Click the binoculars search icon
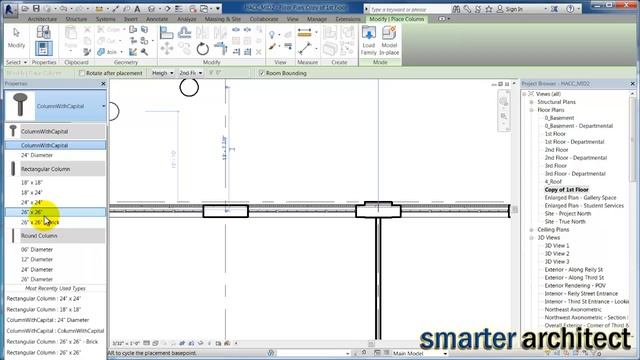Screen dimensions: 640x360 [456, 9]
